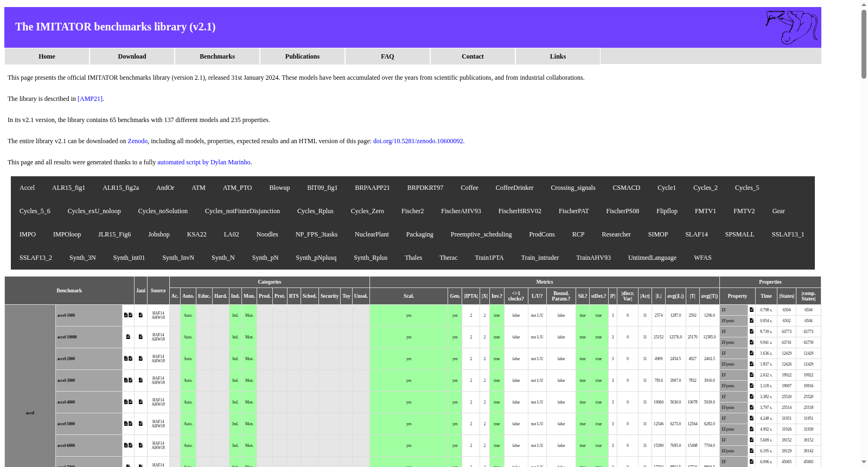Jump to the ALR15_fig1 benchmark
The height and width of the screenshot is (467, 868).
68,188
